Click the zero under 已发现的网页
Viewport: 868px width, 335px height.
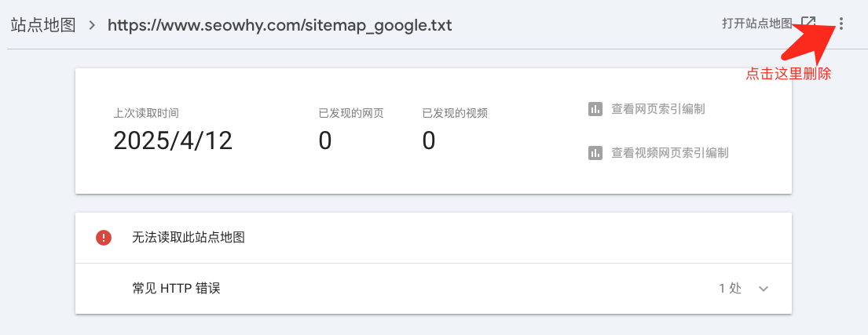[325, 140]
